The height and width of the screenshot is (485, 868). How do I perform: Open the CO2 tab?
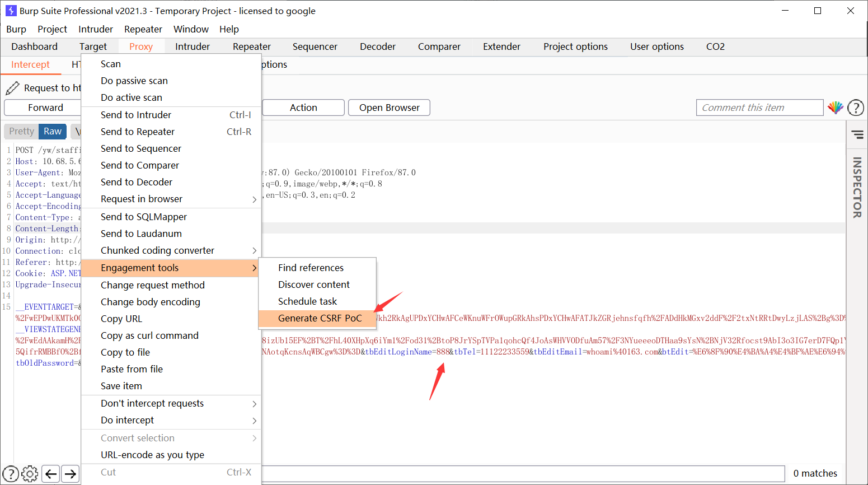(715, 46)
